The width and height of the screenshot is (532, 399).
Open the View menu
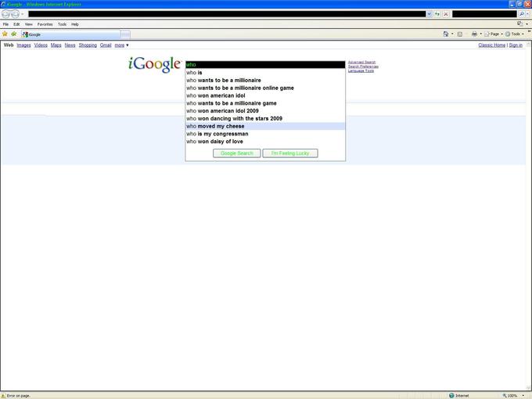point(28,24)
